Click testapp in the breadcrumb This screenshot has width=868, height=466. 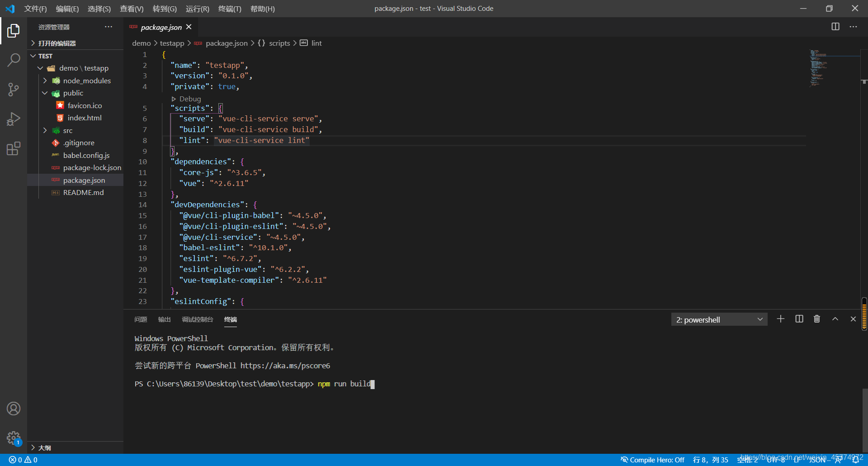tap(172, 43)
